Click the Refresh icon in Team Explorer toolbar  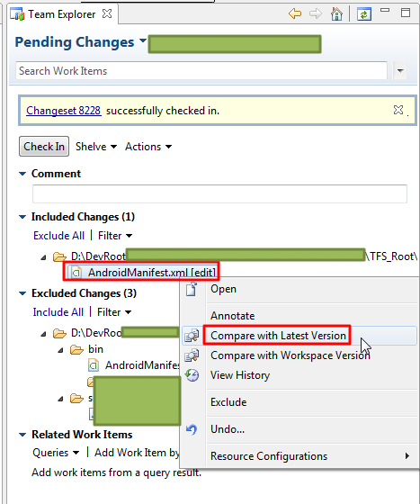(x=364, y=14)
